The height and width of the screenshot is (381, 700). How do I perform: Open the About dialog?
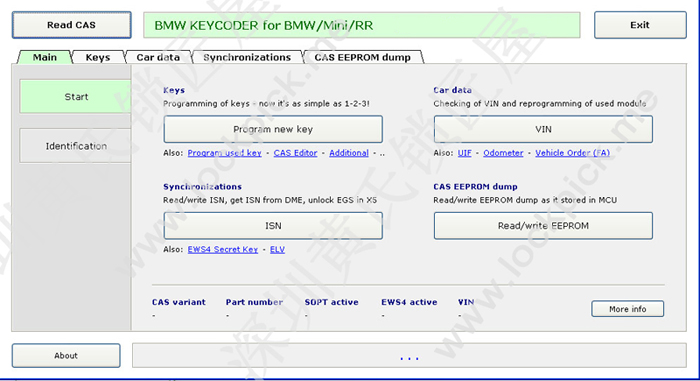point(66,356)
